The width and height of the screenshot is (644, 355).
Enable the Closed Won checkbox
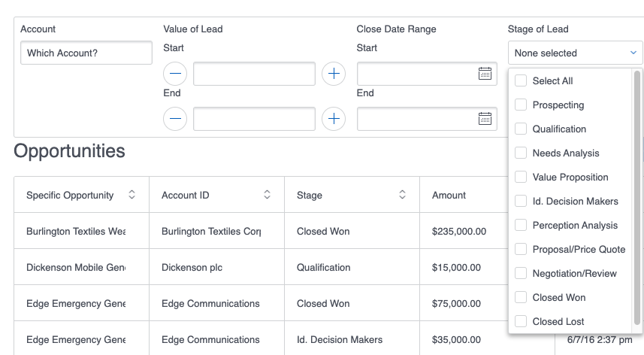point(521,298)
